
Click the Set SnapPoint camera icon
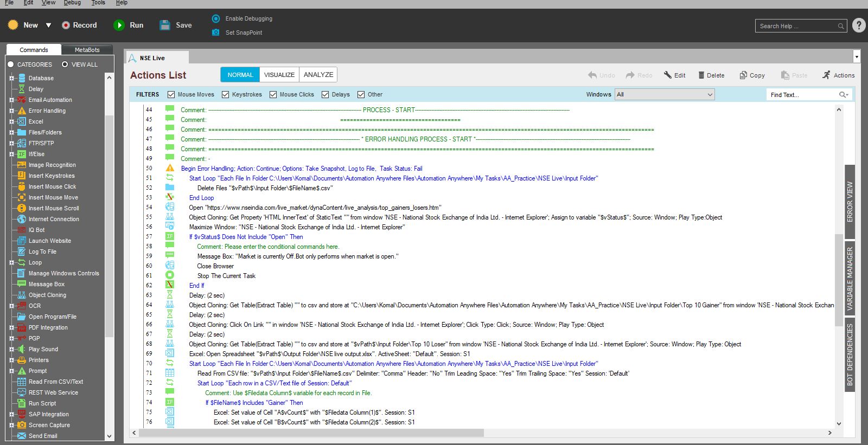tap(216, 33)
